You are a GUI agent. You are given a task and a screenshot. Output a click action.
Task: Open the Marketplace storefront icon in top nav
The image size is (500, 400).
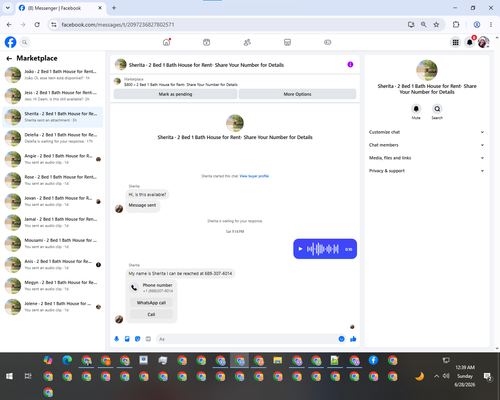click(x=287, y=42)
